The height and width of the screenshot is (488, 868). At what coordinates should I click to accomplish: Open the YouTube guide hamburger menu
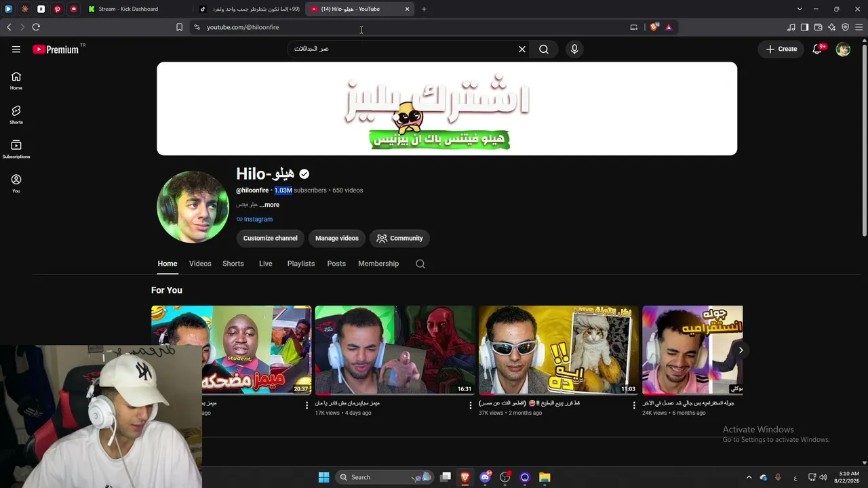[16, 49]
